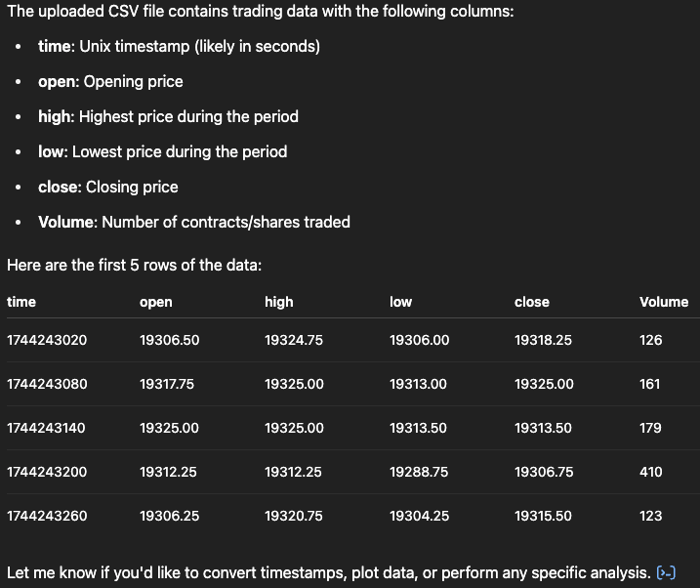Viewport: 700px width, 588px height.
Task: Select the timestamp cell 1744243020
Action: [x=47, y=340]
